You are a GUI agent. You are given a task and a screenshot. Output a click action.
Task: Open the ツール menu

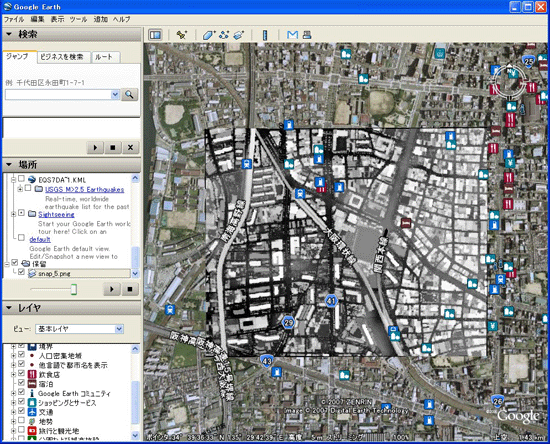click(x=78, y=19)
